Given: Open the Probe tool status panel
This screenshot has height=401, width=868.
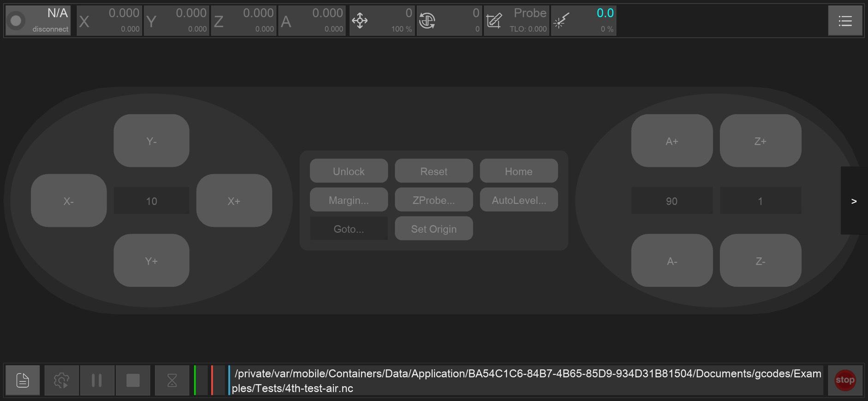Looking at the screenshot, I should click(x=517, y=21).
